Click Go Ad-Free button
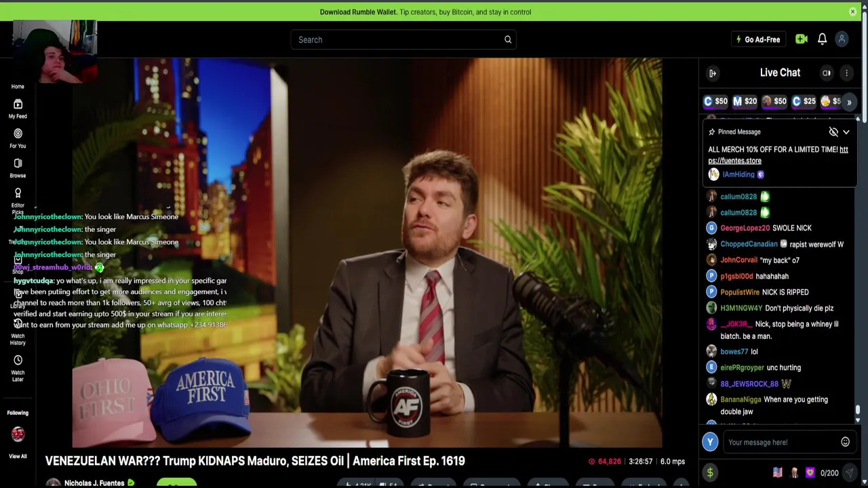Viewport: 868px width, 488px height. 758,39
